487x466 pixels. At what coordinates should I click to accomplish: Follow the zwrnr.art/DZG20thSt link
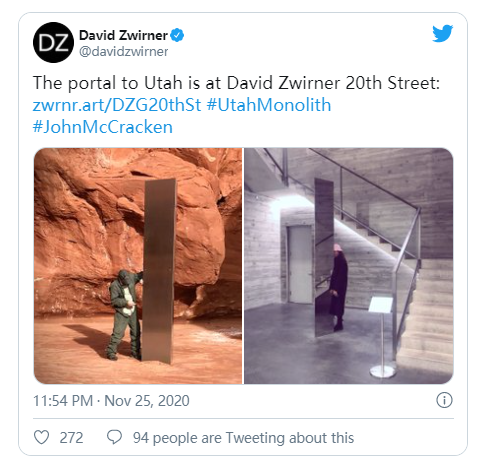pyautogui.click(x=117, y=105)
